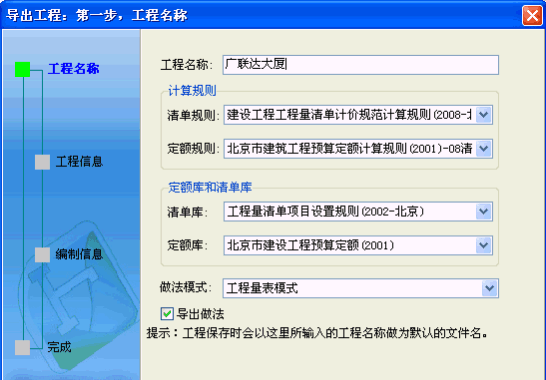Click the 导出做法 checkbox label

[x=200, y=314]
